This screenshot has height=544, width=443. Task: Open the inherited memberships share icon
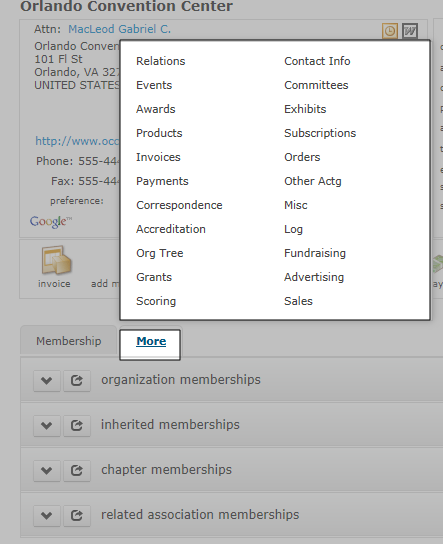point(77,425)
